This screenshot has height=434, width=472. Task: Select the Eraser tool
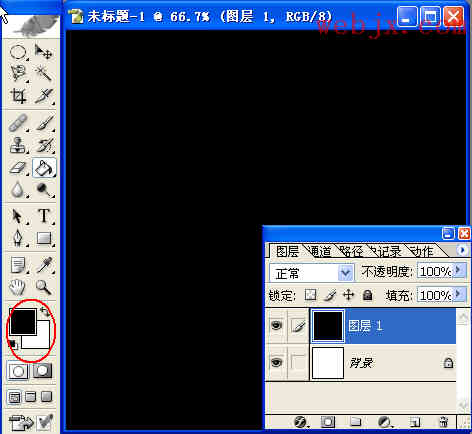[18, 168]
